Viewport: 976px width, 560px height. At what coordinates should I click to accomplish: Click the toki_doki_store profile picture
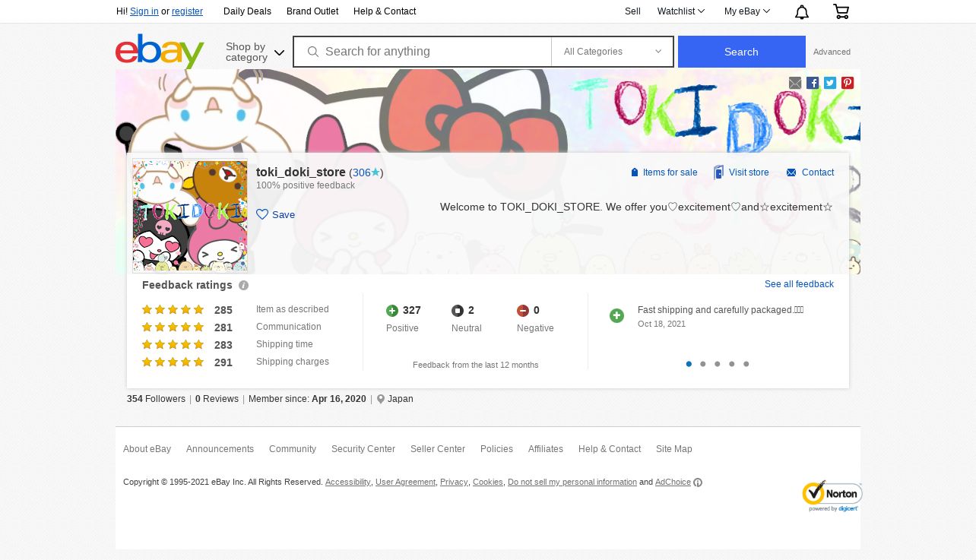click(190, 216)
